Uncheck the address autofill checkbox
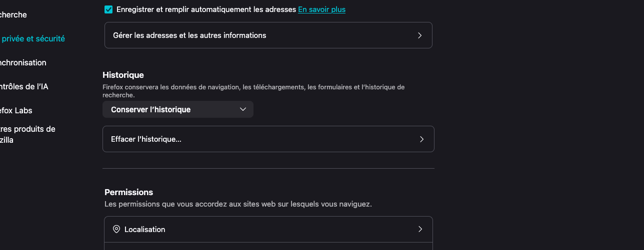 click(108, 9)
